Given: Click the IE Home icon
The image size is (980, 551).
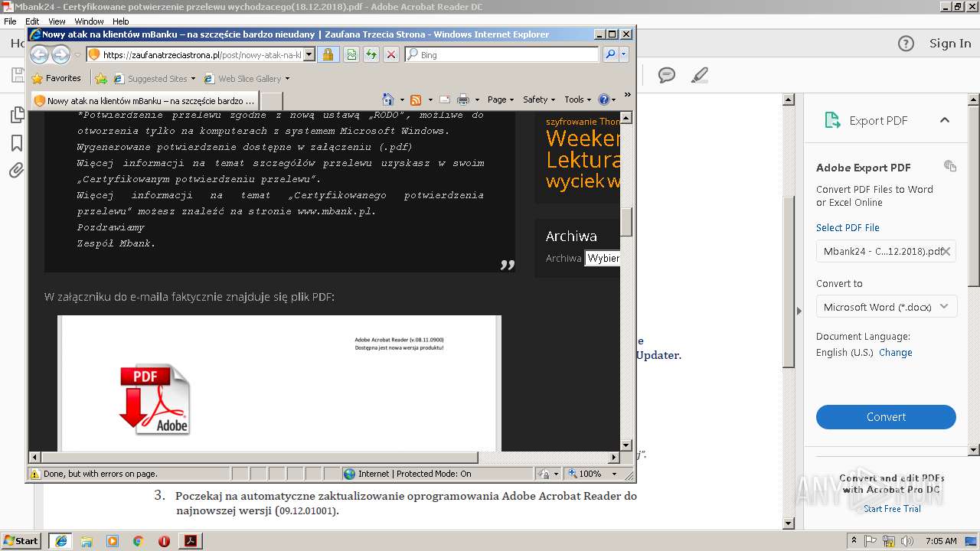Looking at the screenshot, I should pos(388,99).
